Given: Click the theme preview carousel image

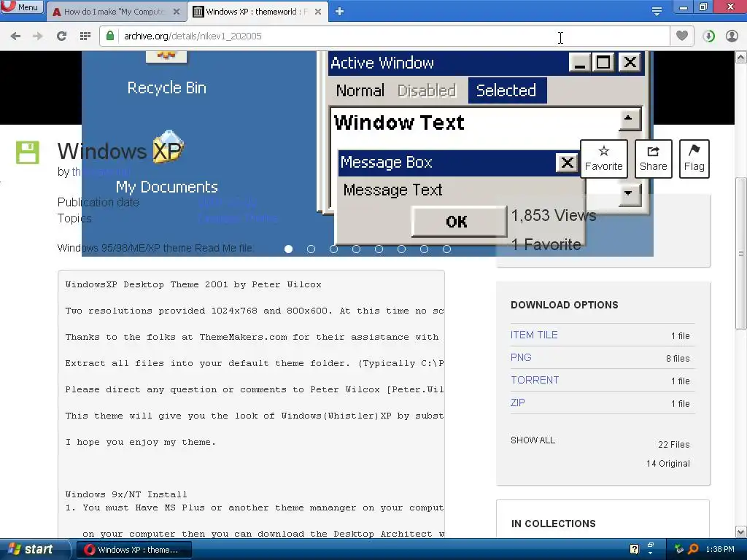Looking at the screenshot, I should tap(368, 153).
